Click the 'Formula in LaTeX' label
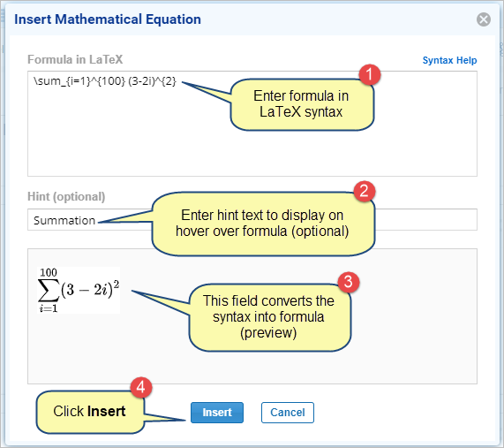Viewport: 504px width, 448px height. (75, 59)
